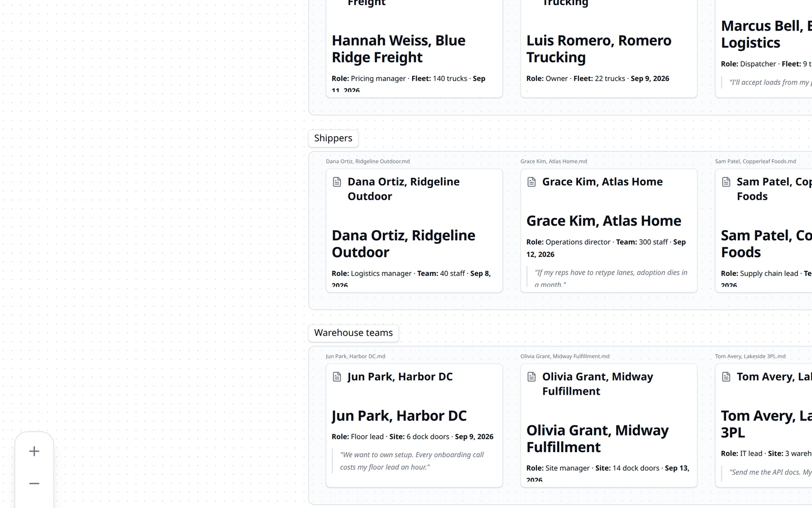Click file label Grace Kim, Atlas Home.md
This screenshot has height=508, width=812.
point(554,162)
